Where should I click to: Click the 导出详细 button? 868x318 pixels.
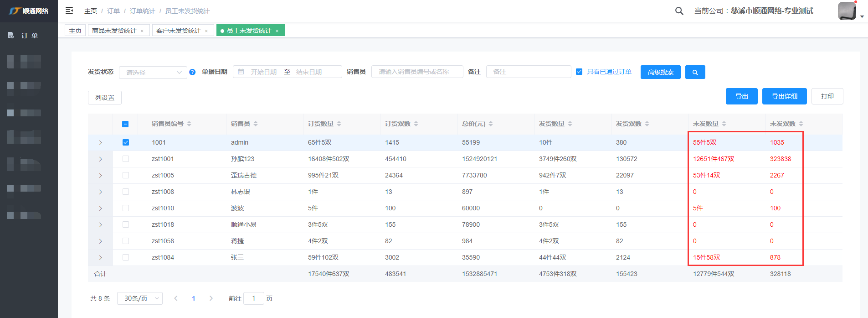pos(784,96)
